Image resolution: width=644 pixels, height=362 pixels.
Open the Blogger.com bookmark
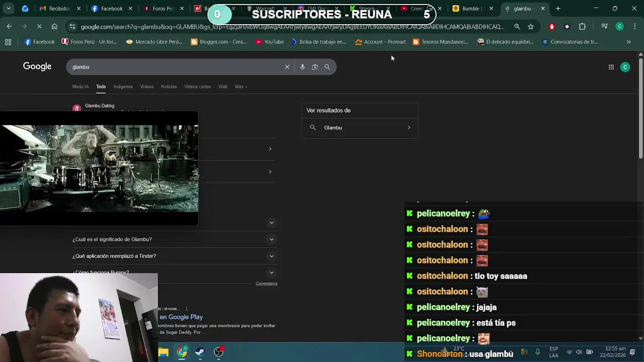click(x=219, y=42)
